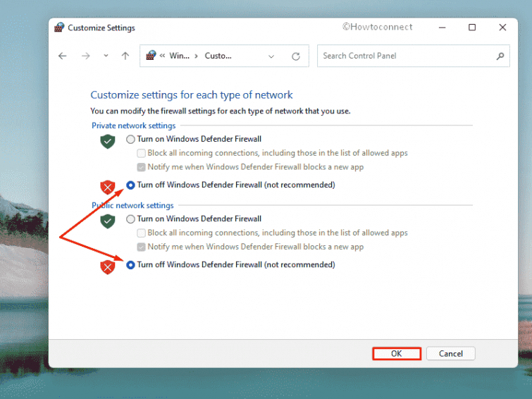Viewport: 532px width, 399px height.
Task: Focus the Search Control Panel field
Action: tap(413, 56)
